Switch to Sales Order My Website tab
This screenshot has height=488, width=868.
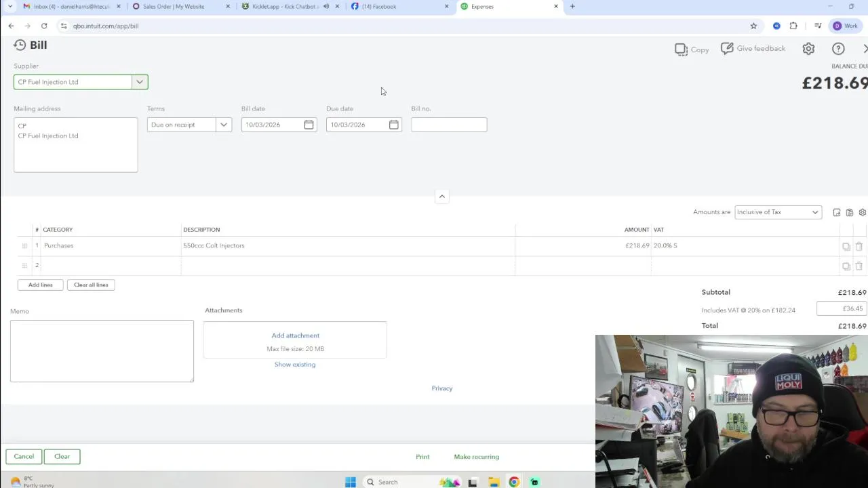pyautogui.click(x=180, y=6)
